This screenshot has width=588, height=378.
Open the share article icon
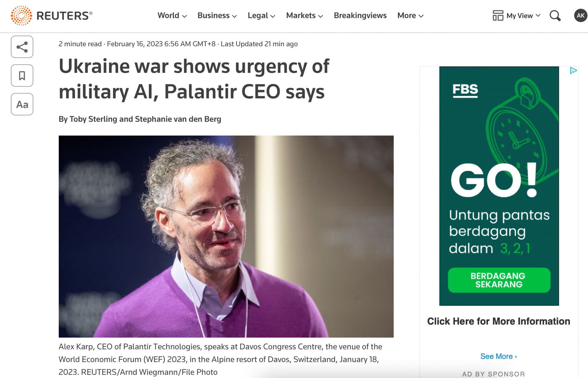[22, 47]
